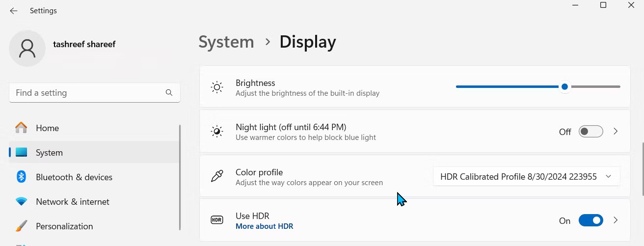Turn off the Use HDR toggle
The image size is (644, 246).
tap(590, 220)
